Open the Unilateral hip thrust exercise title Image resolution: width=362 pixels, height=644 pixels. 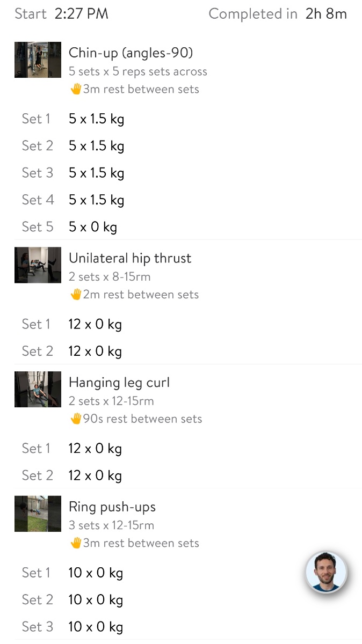pos(130,258)
